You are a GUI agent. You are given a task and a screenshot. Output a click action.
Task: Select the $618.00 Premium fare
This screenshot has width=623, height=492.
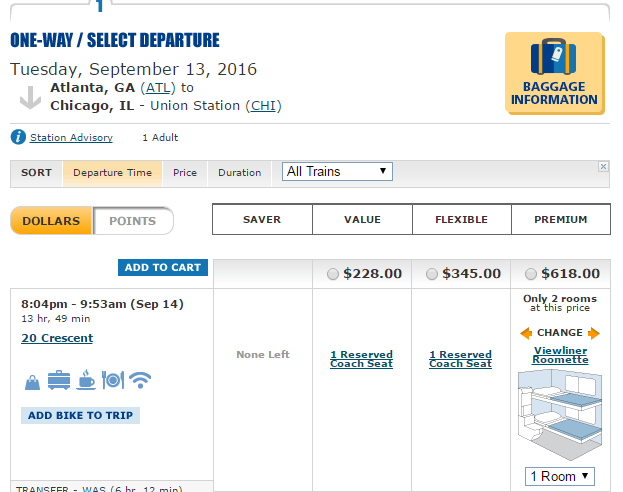coord(530,274)
